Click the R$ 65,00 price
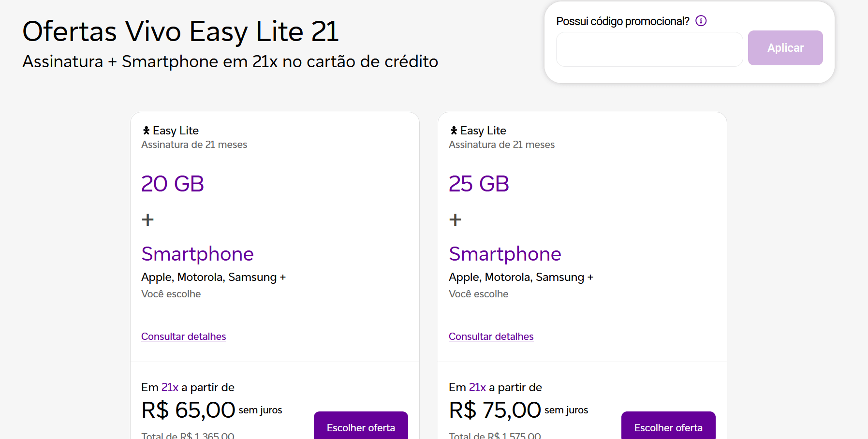The width and height of the screenshot is (868, 439). tap(188, 410)
